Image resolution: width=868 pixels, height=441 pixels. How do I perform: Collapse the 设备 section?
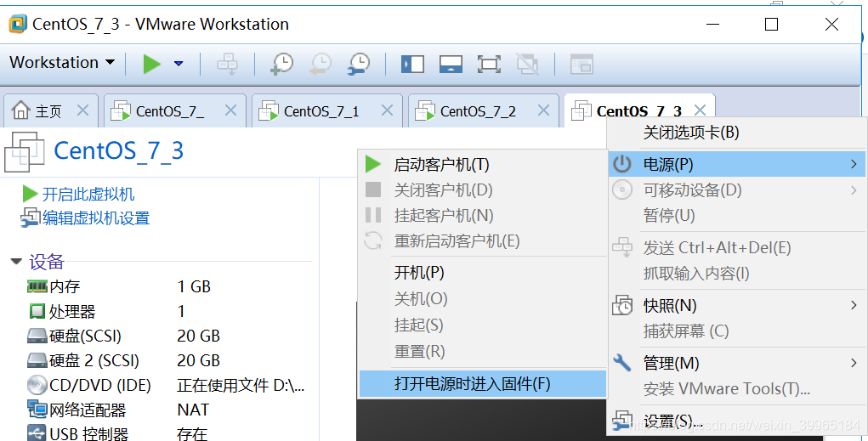[x=16, y=261]
